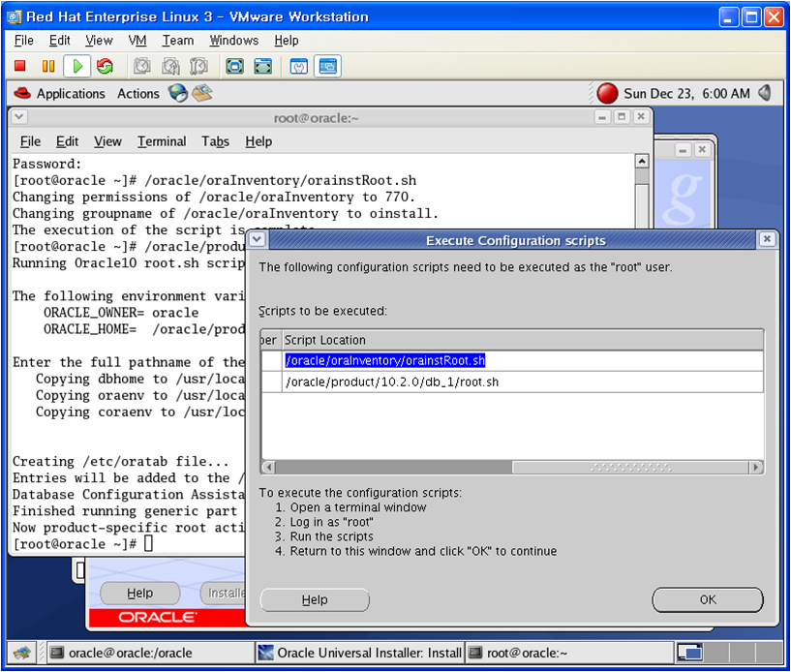Click the terminal scrollbar up arrow
The width and height of the screenshot is (791, 672).
pos(642,162)
